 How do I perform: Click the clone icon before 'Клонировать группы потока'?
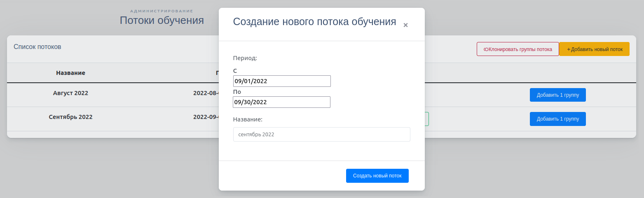485,49
